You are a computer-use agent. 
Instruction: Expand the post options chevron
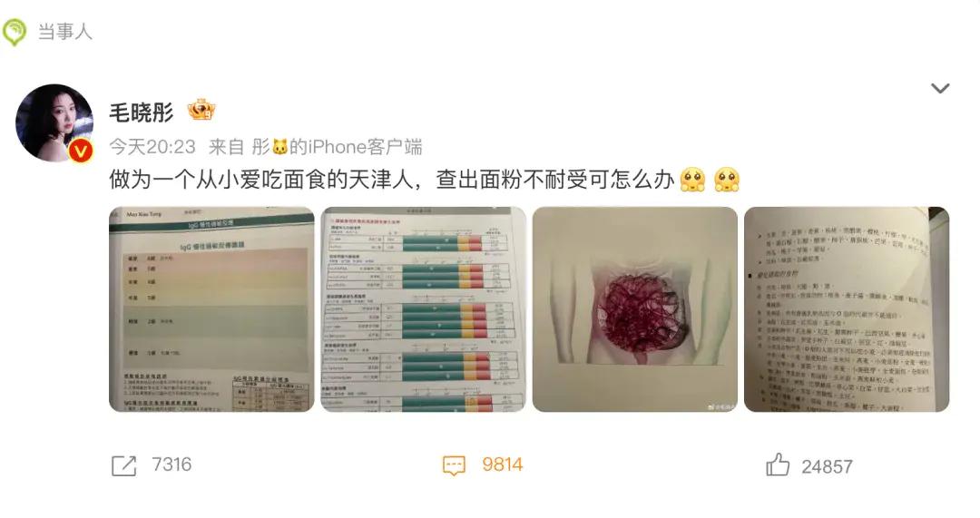pos(940,88)
